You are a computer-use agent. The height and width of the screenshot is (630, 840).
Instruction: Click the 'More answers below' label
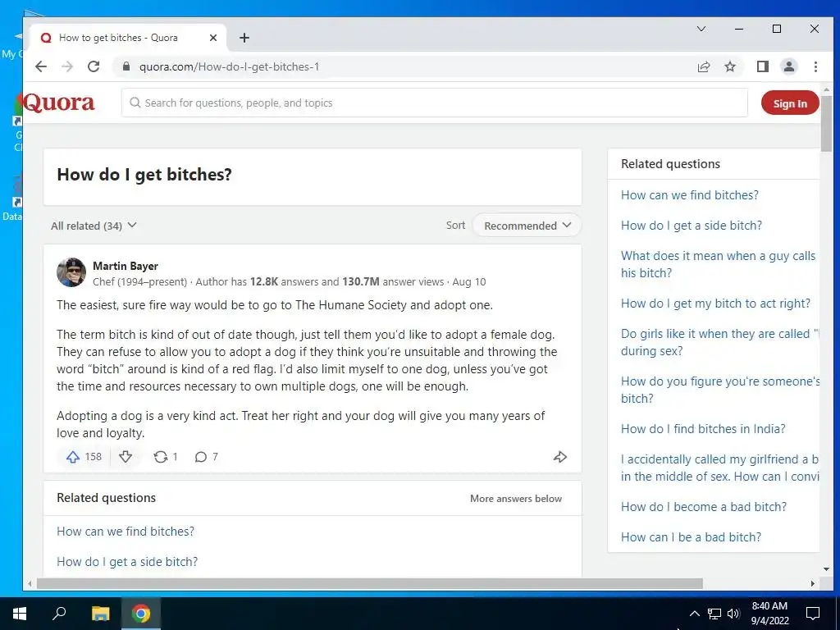tap(516, 499)
